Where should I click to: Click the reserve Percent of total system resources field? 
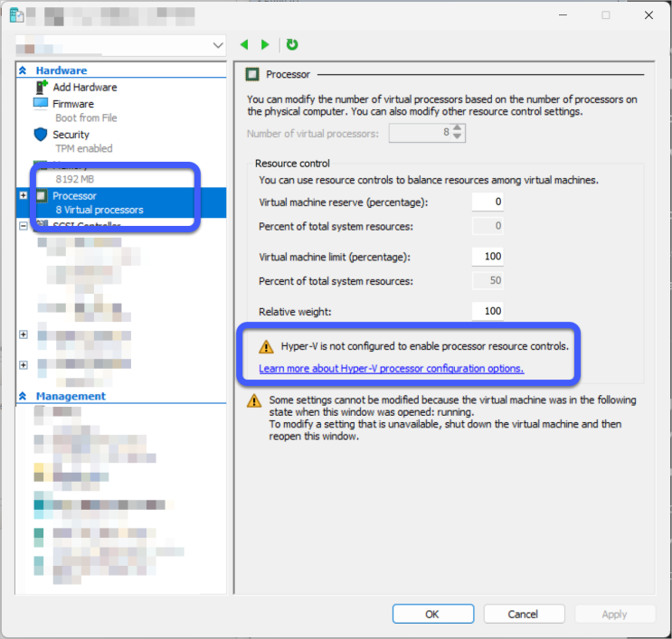coord(487,226)
